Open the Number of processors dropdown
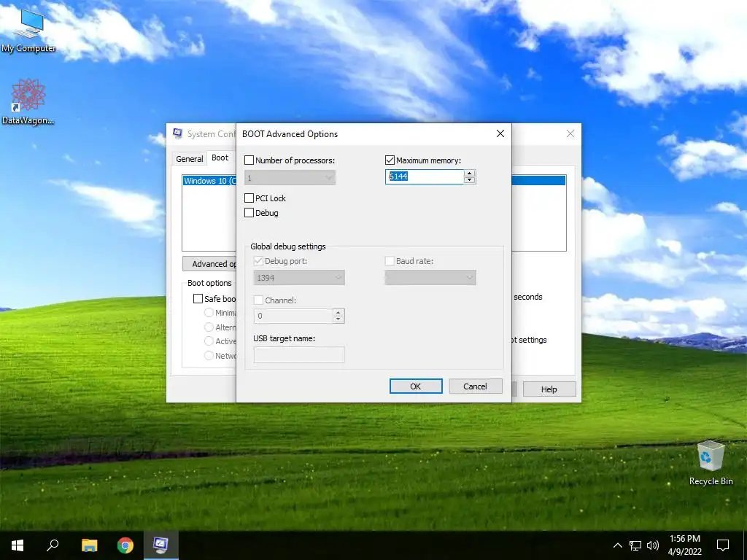Screen dimensions: 747x560 click(290, 178)
